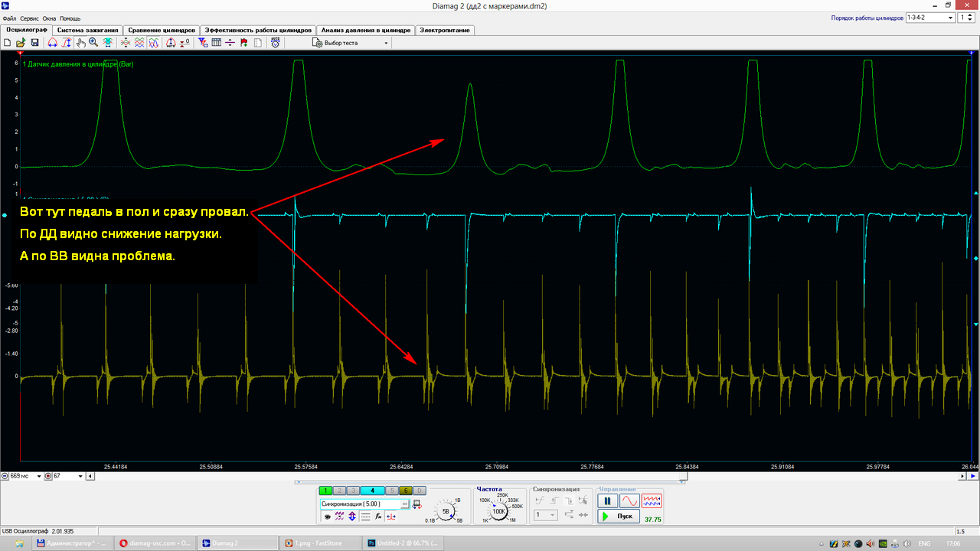The height and width of the screenshot is (551, 980).
Task: Toggle channel 3 button
Action: coord(353,491)
